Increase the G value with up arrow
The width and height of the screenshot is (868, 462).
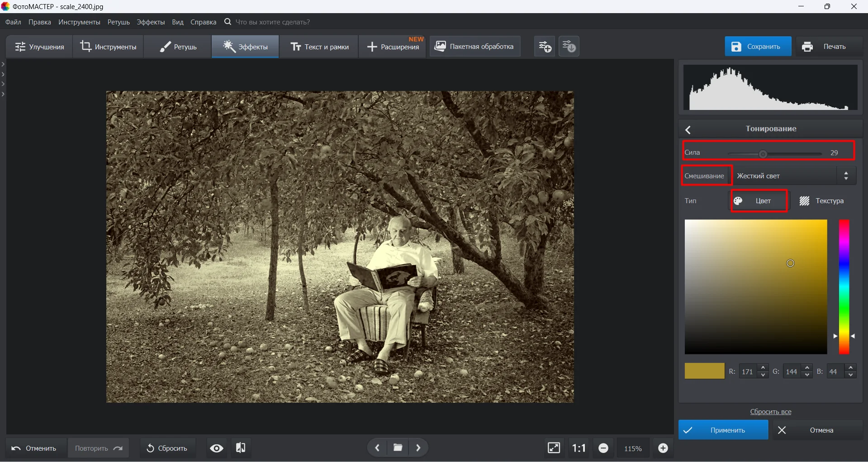click(x=807, y=367)
